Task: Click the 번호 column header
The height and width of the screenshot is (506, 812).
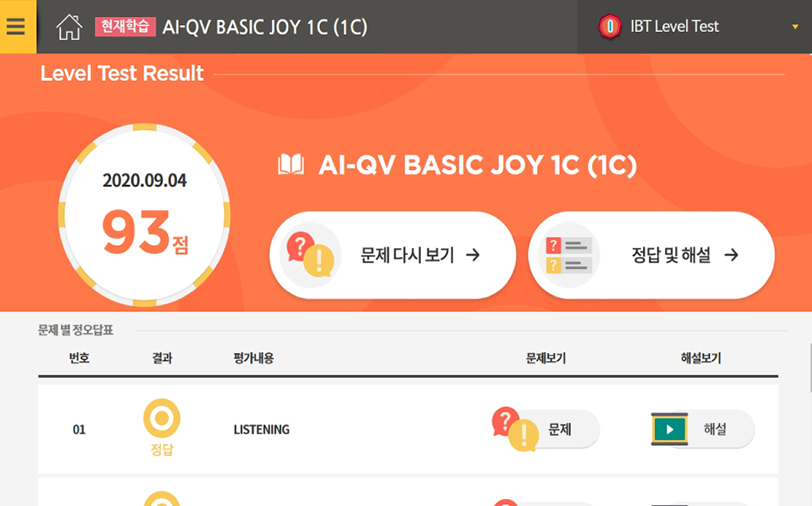Action: pos(79,358)
